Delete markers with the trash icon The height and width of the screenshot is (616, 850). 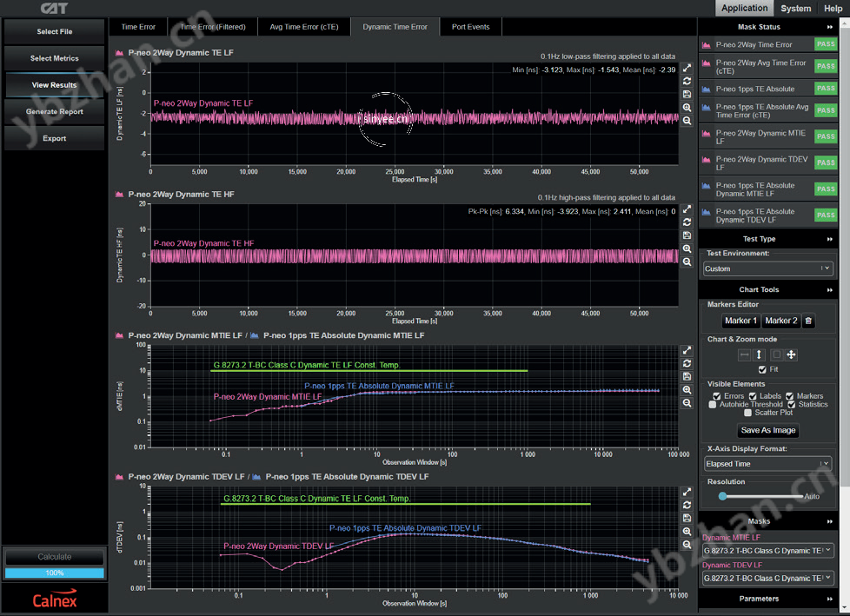click(808, 321)
